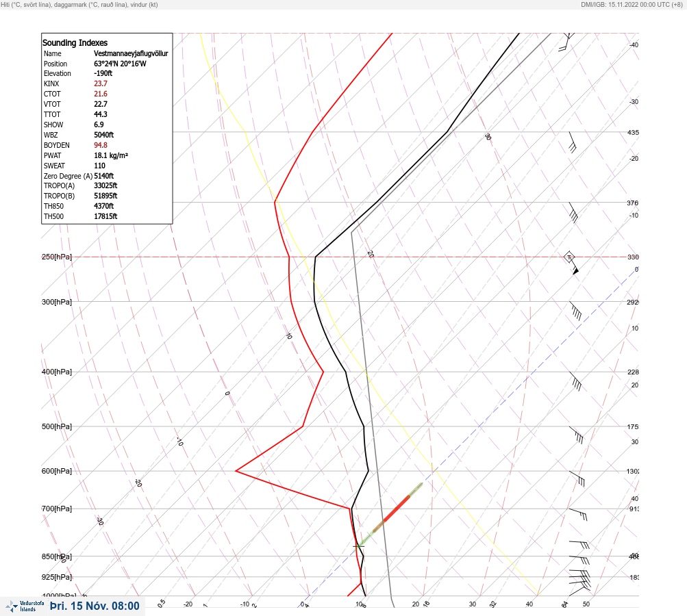
Task: Click the VTOT value 22.7
Action: click(x=100, y=104)
